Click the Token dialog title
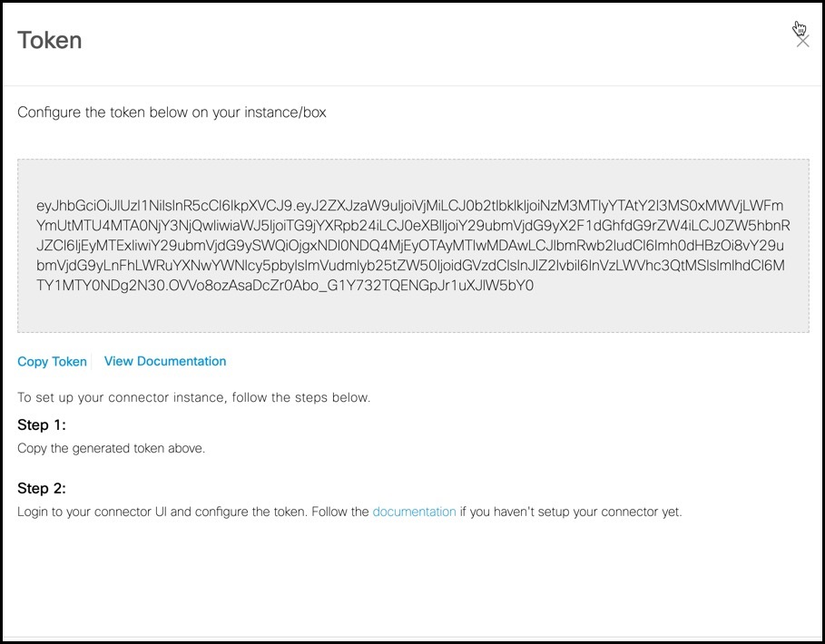This screenshot has width=825, height=644. (49, 41)
